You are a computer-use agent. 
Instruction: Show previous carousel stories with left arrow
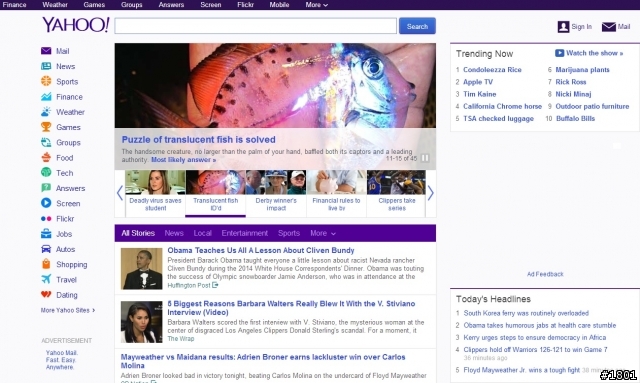(120, 193)
